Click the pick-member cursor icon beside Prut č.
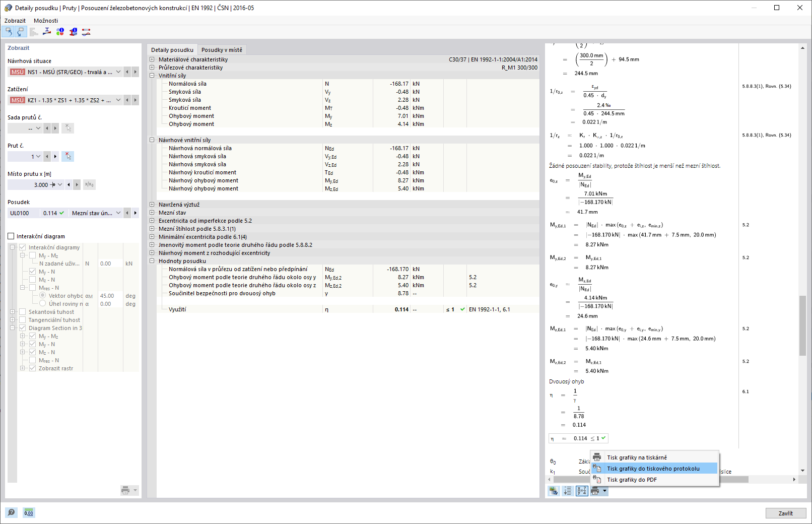The width and height of the screenshot is (812, 524). (68, 156)
